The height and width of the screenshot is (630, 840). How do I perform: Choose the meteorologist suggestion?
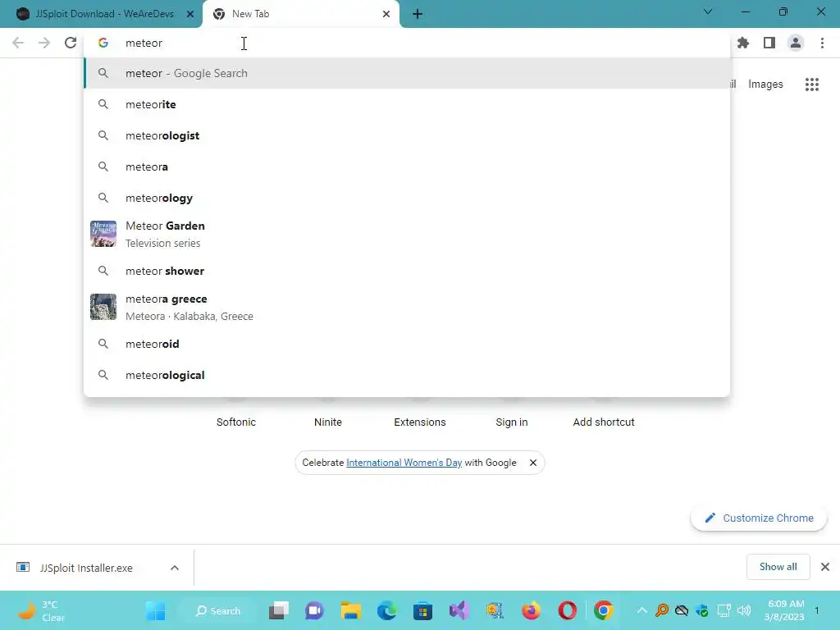[x=407, y=135]
